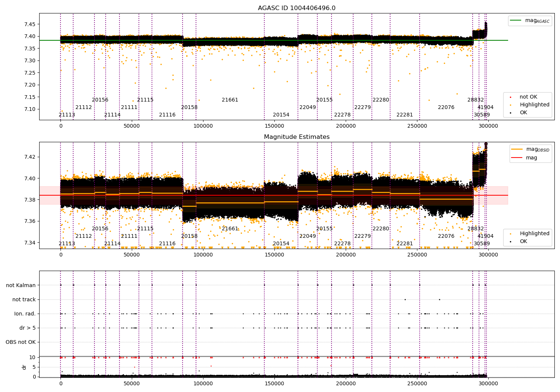Click OBSID label 22280 in the top plot
Image resolution: width=560 pixels, height=392 pixels.
(x=381, y=100)
